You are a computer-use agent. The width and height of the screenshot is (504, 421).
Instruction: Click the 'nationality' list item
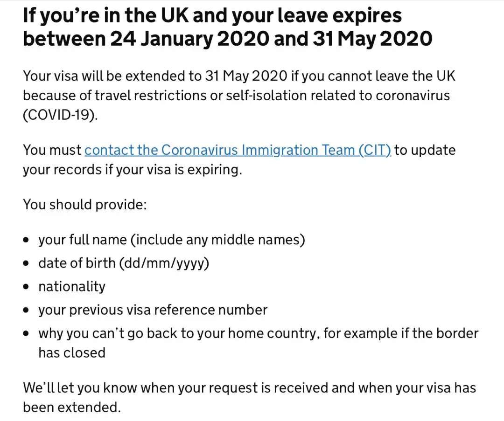click(x=72, y=286)
